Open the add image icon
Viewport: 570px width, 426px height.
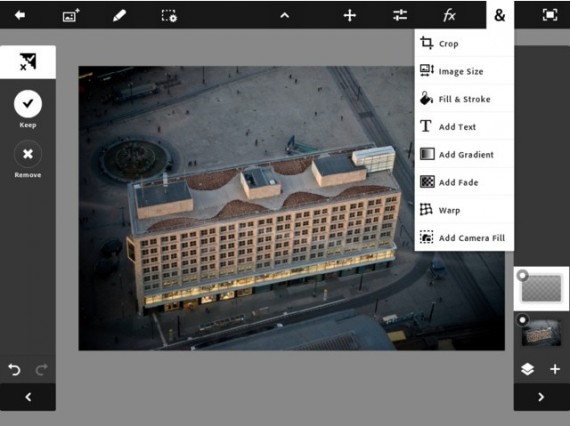coord(71,16)
